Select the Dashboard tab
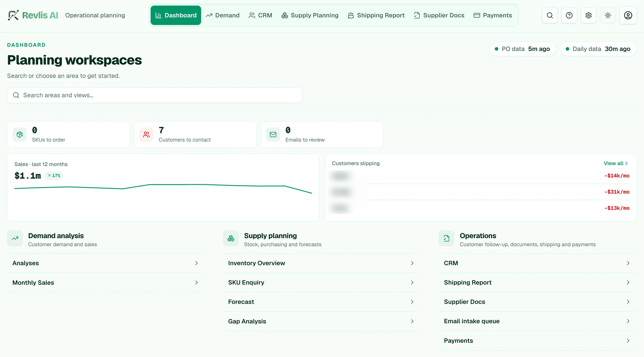Screen dimensions: 644x357 coord(176,15)
